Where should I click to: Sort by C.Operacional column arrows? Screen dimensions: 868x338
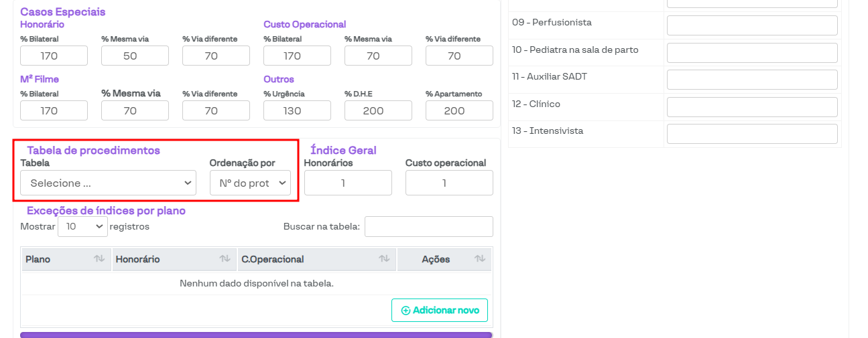coord(385,259)
